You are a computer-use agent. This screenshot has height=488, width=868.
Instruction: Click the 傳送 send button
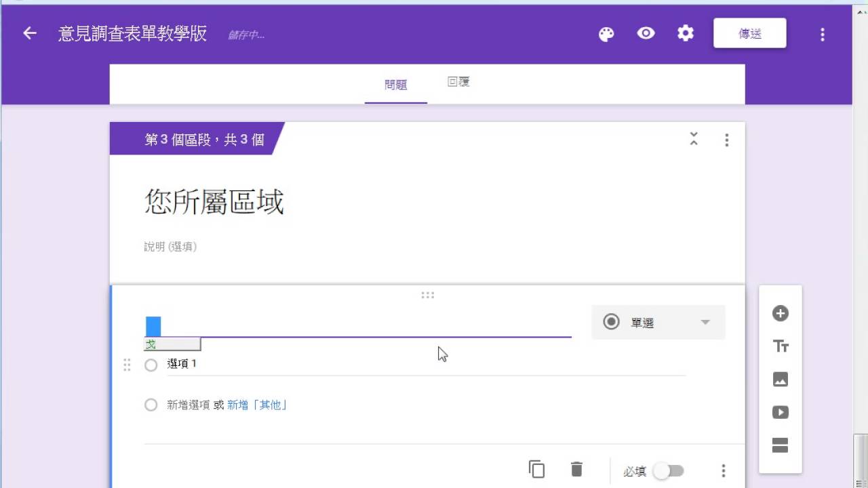(750, 33)
